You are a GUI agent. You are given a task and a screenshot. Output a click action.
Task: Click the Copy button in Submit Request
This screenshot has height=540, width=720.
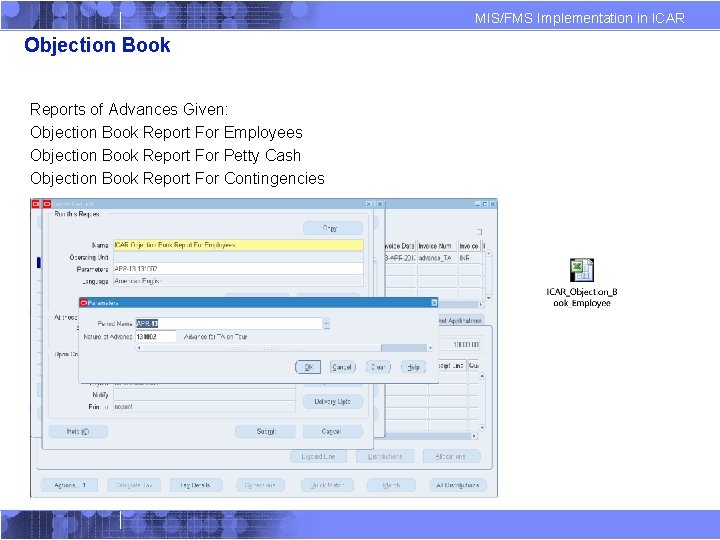point(333,228)
